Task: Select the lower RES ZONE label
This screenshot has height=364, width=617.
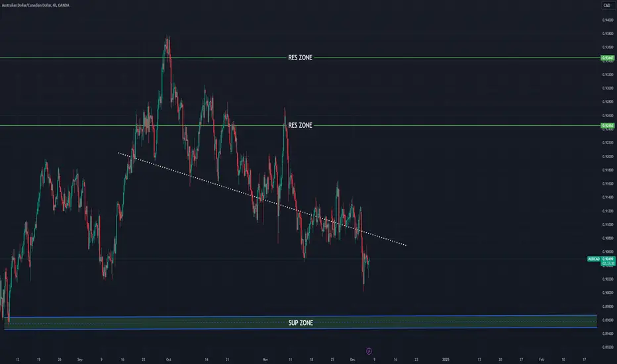Action: coord(301,125)
